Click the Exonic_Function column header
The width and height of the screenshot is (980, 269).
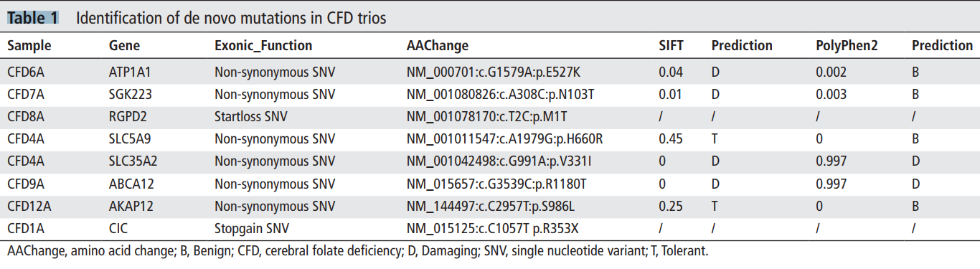click(263, 46)
